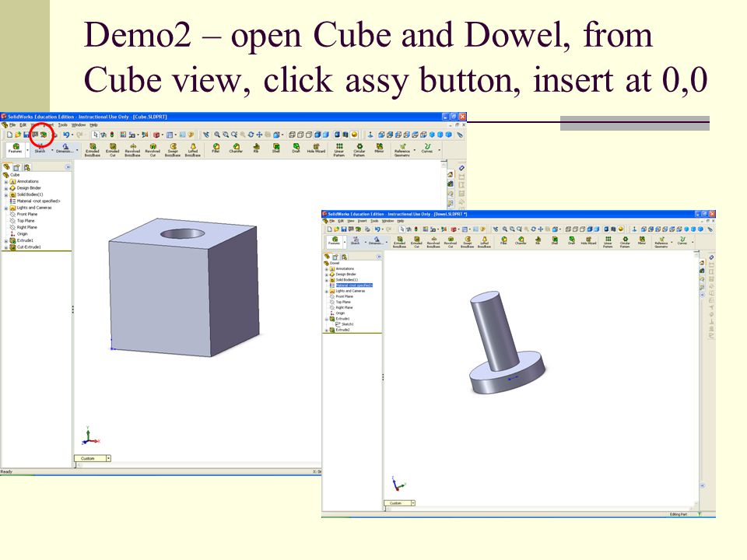Select Extruded Cut tool in Cube window
Image resolution: width=747 pixels, height=560 pixels.
[112, 149]
